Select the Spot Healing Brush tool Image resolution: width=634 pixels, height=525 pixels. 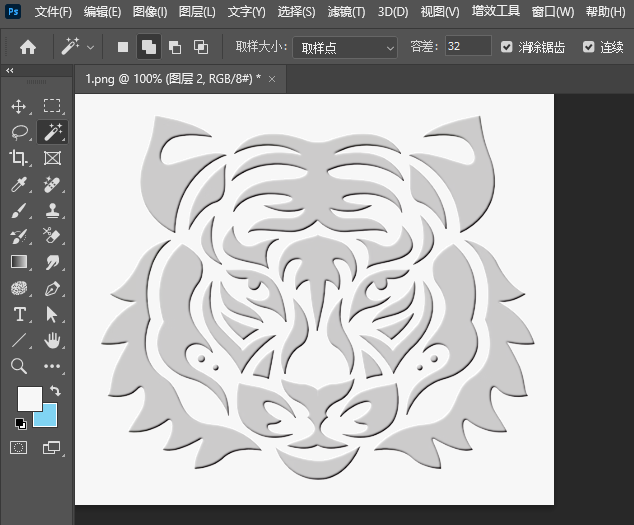click(x=52, y=184)
